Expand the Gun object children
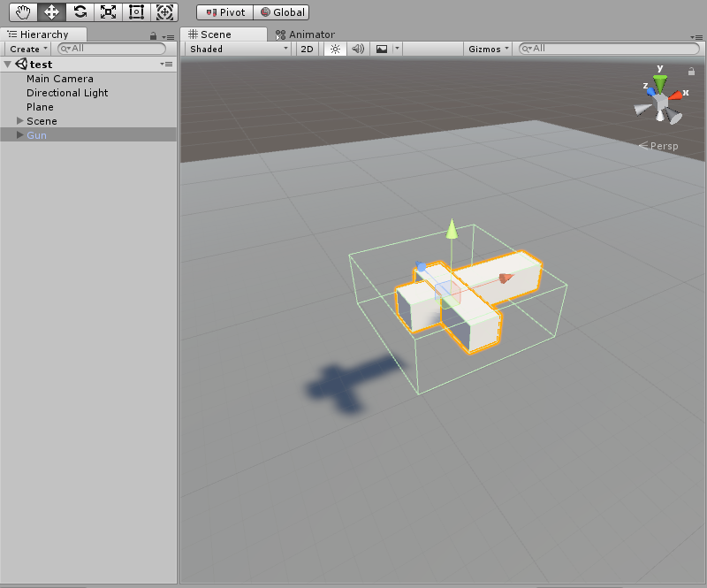Image resolution: width=707 pixels, height=588 pixels. pos(19,135)
